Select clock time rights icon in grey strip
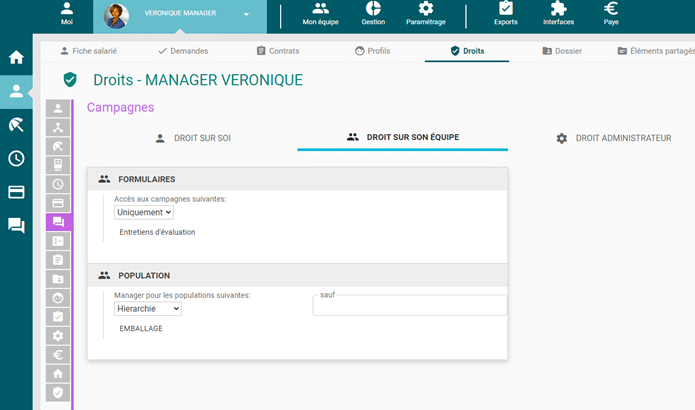Screen dimensions: 695x410 [58, 184]
